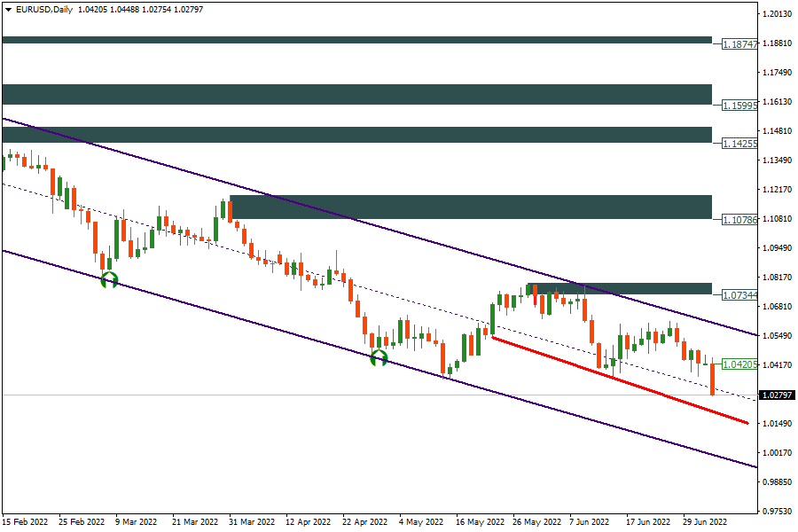The height and width of the screenshot is (532, 798).
Task: Click the dark zone rectangle at 1.10786
Action: (470, 207)
